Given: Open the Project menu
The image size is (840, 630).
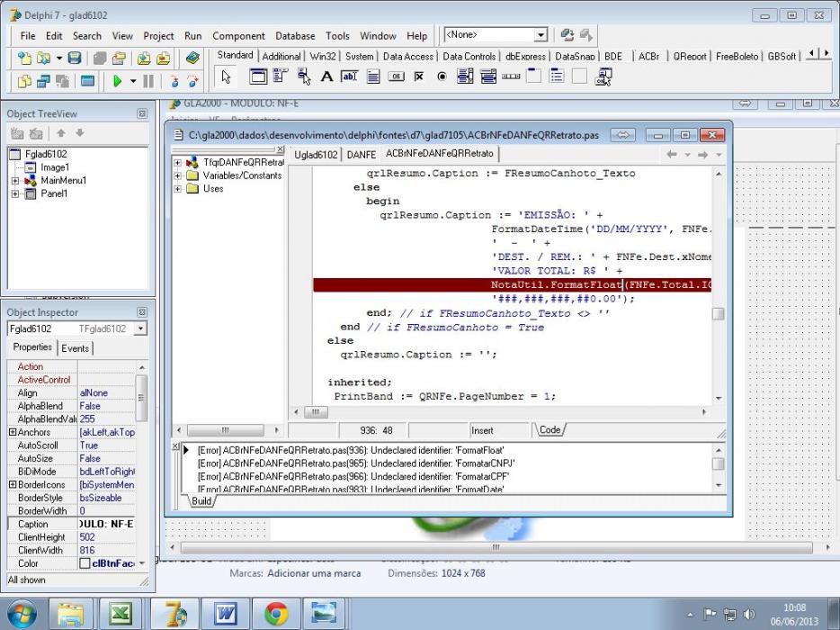Looking at the screenshot, I should point(158,36).
